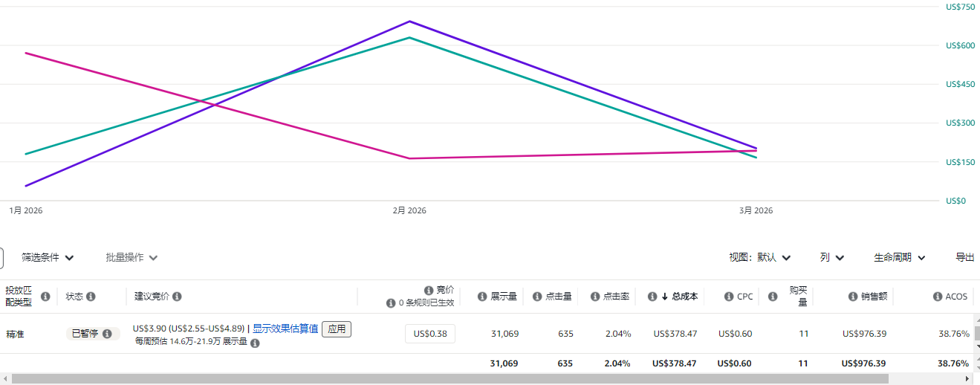Click the 导出 export button

point(964,258)
